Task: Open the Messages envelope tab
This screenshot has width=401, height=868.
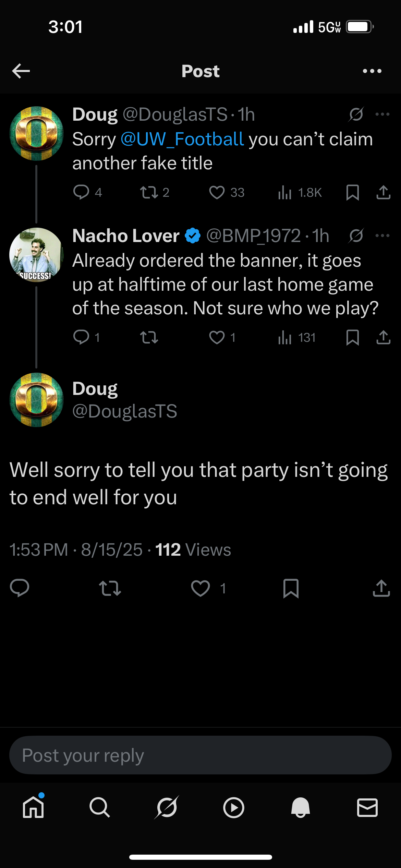Action: 367,808
